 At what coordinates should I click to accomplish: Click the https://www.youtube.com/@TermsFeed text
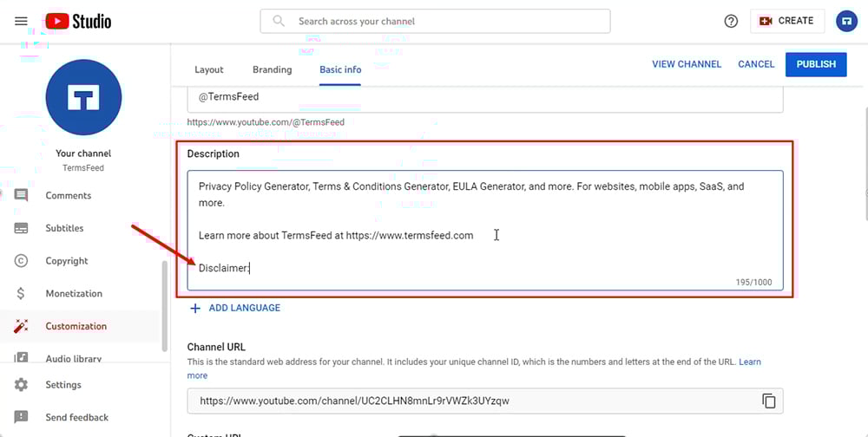[266, 122]
